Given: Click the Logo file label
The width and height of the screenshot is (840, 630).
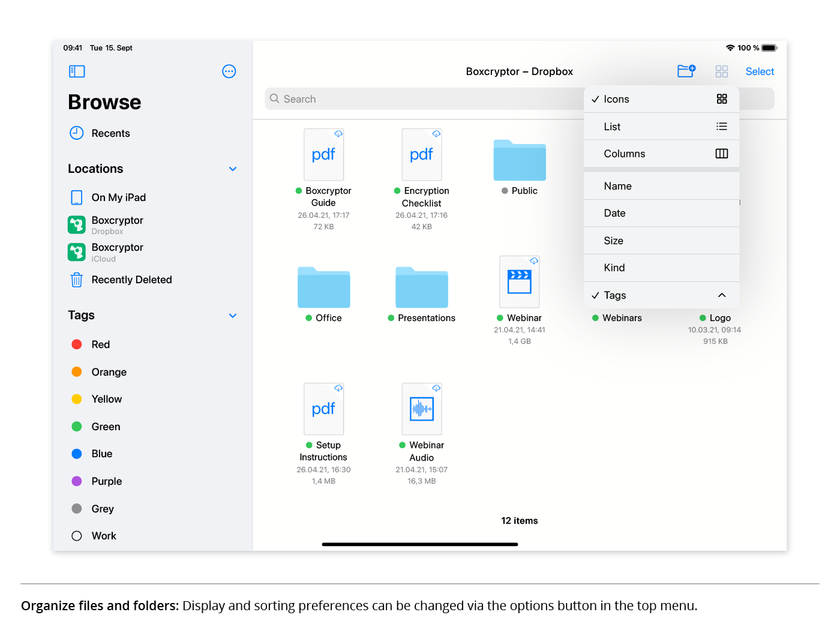Looking at the screenshot, I should click(x=720, y=318).
